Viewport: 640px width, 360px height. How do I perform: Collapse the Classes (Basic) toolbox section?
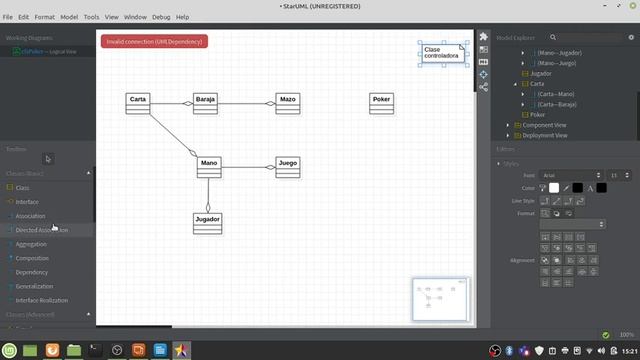click(89, 173)
